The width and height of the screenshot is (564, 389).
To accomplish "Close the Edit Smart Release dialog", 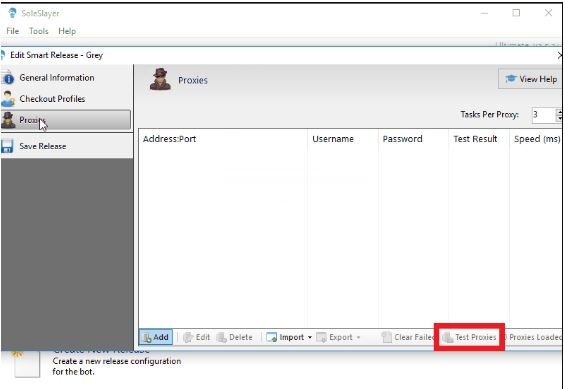I will (560, 55).
